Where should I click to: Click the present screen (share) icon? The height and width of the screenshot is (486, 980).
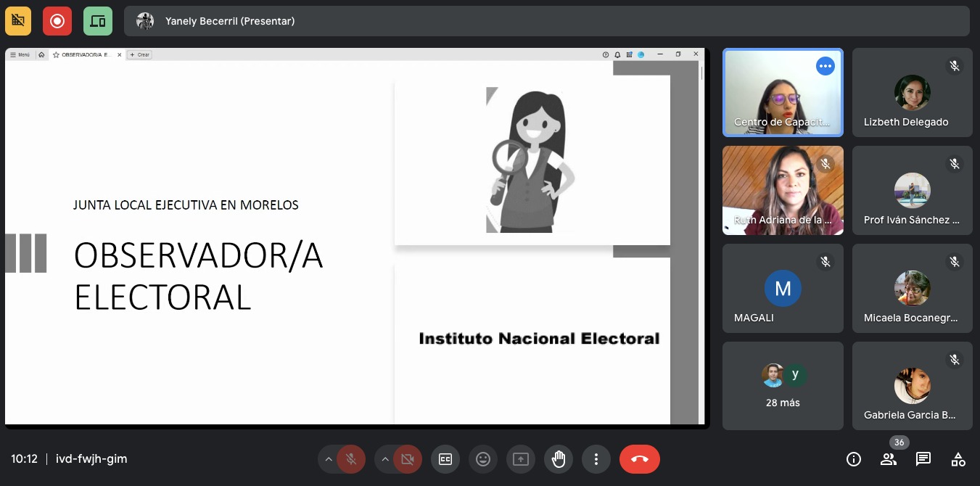point(521,459)
